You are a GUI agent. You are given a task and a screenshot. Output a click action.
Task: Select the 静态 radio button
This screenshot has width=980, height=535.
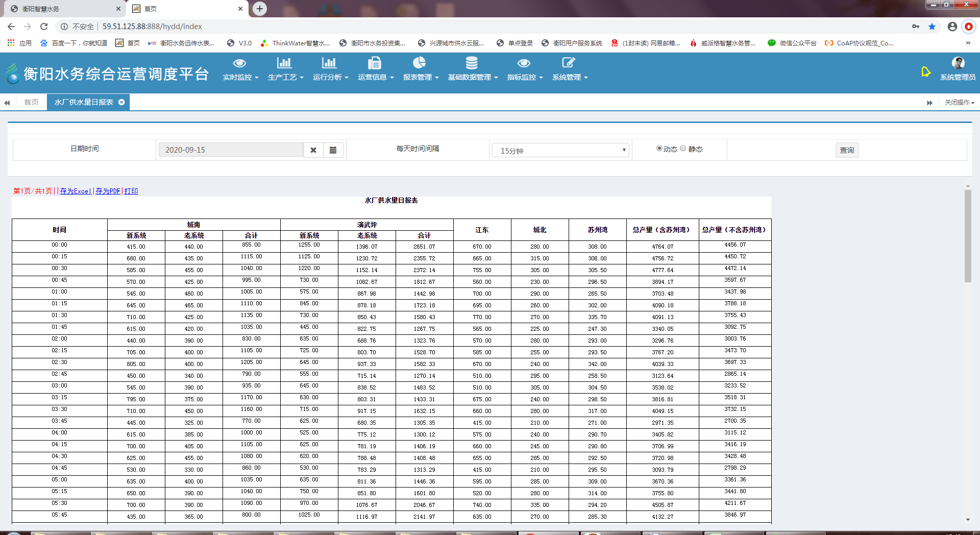pos(683,149)
